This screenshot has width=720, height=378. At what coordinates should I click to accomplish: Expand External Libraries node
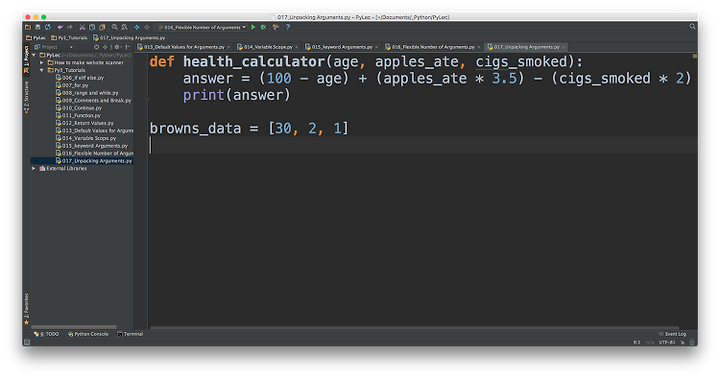pos(34,169)
